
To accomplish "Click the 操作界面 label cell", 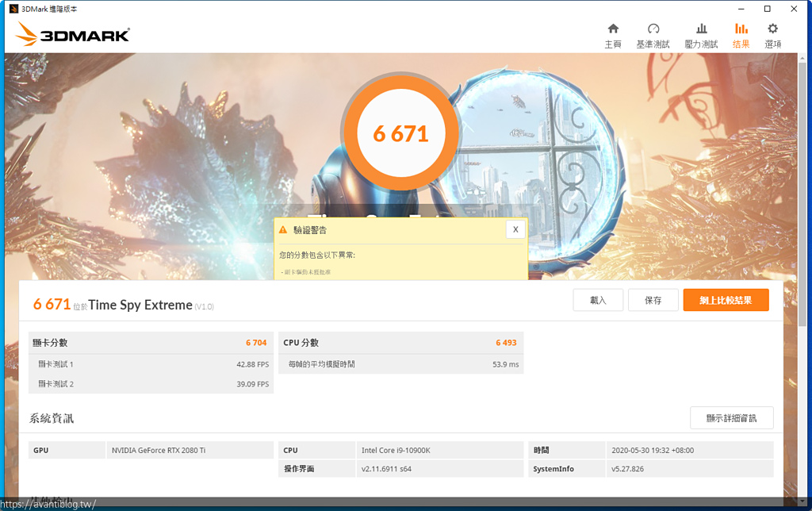I will pos(317,469).
